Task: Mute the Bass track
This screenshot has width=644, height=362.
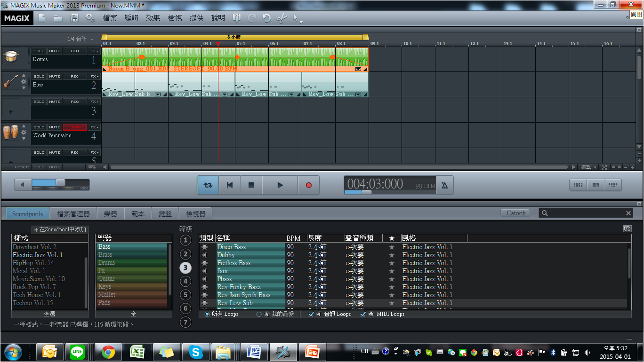Action: pyautogui.click(x=55, y=76)
